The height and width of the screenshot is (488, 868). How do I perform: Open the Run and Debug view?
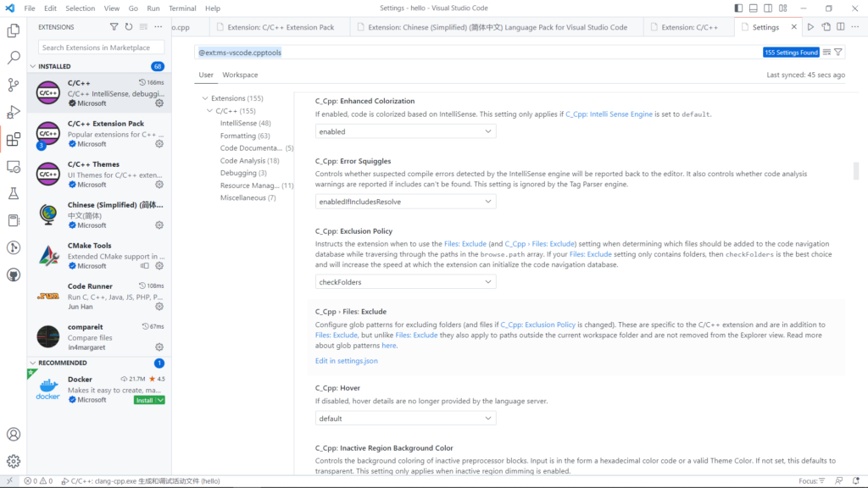click(x=14, y=112)
